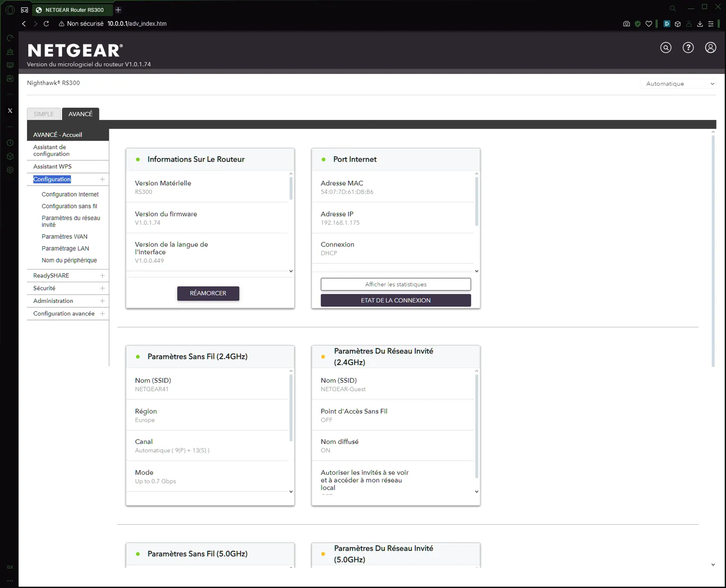Screen dimensions: 726x588
Task: Open the NETGEAR help question mark
Action: pyautogui.click(x=688, y=48)
